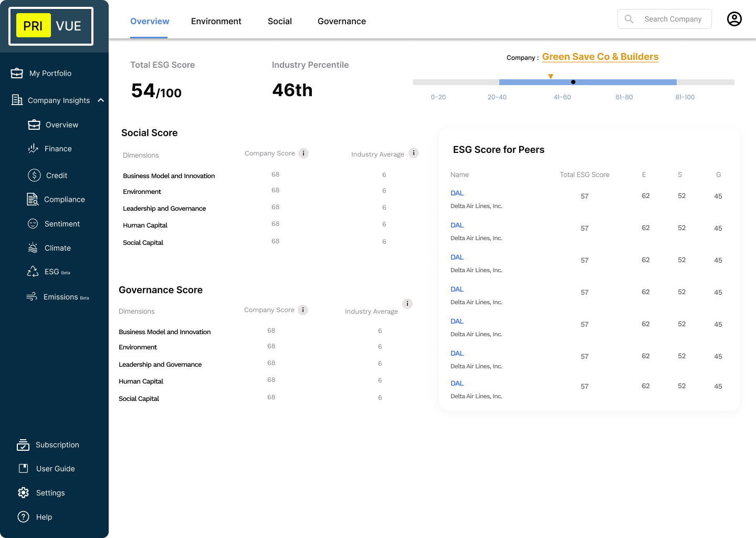Click info icon beside Governance Company Score
This screenshot has width=756, height=538.
pos(303,310)
